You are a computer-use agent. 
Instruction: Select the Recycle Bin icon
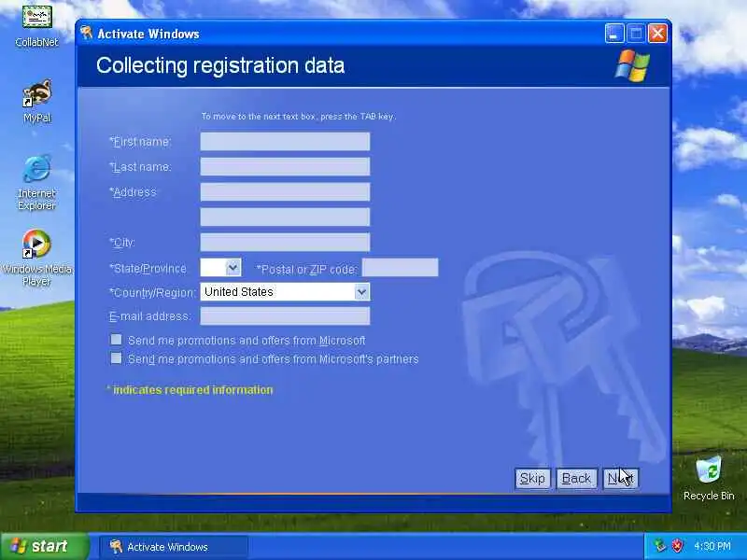[x=709, y=478]
